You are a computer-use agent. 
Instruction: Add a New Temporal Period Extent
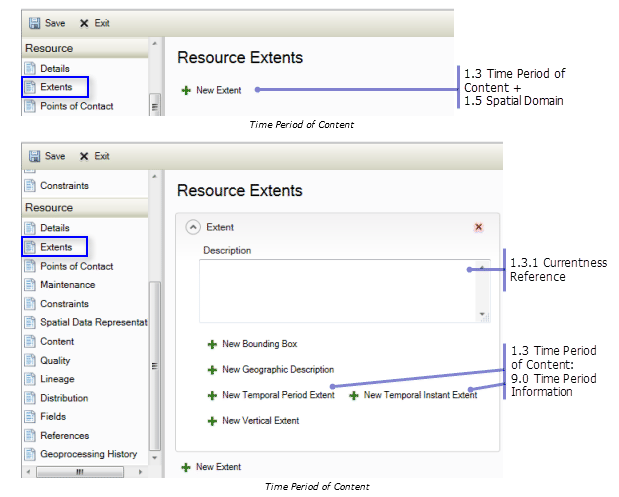click(271, 395)
